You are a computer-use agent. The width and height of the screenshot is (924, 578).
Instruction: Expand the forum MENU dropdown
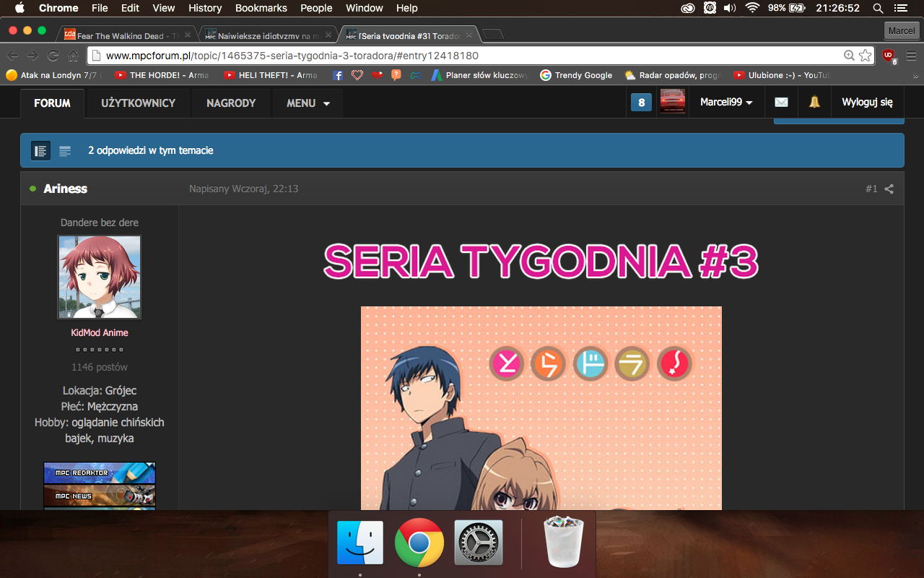pos(308,103)
